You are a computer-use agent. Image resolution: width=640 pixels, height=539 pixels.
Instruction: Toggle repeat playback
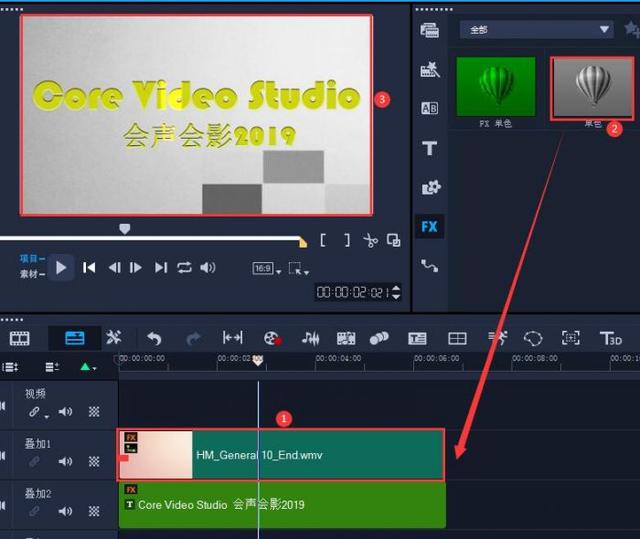(184, 268)
